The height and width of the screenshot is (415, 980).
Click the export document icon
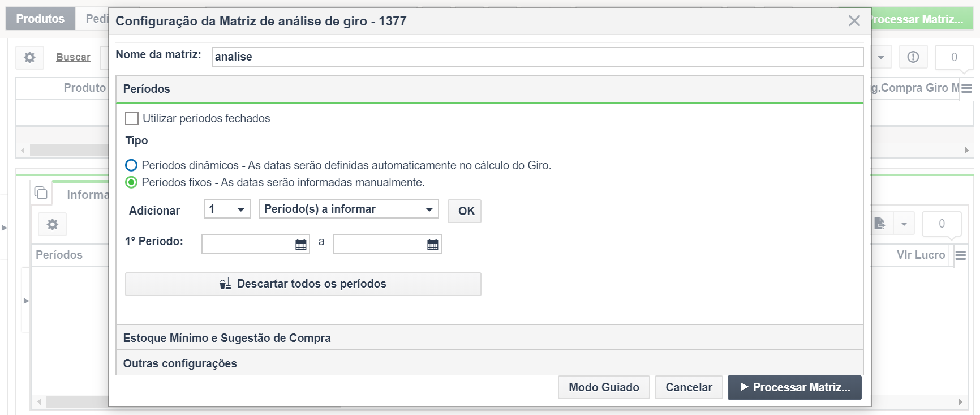[880, 224]
